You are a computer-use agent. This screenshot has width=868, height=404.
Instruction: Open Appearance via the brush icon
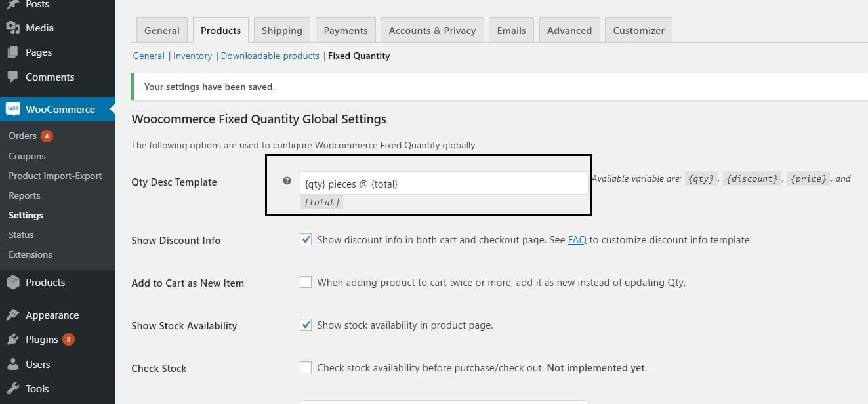14,315
